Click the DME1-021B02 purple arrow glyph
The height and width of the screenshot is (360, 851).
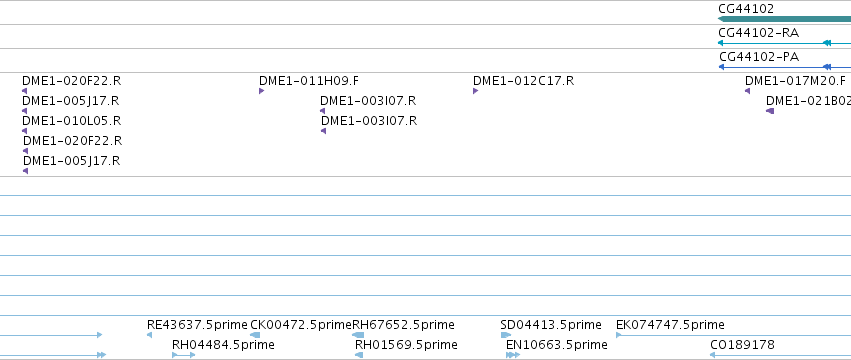[770, 111]
